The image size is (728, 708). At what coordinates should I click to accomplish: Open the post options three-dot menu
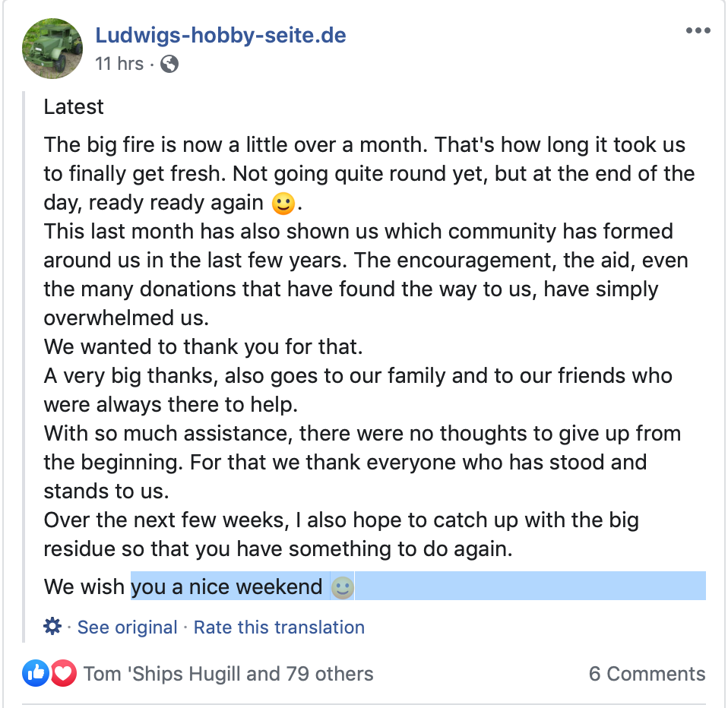pyautogui.click(x=698, y=31)
